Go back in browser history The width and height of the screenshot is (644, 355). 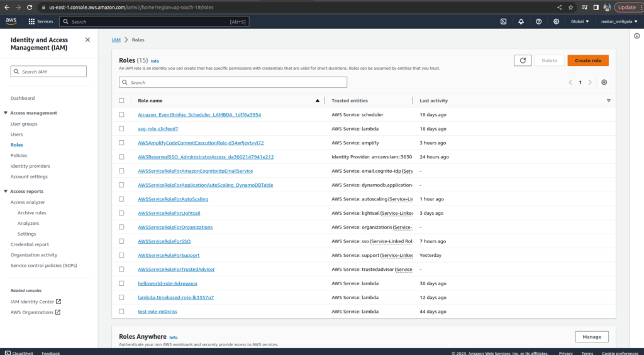(7, 8)
